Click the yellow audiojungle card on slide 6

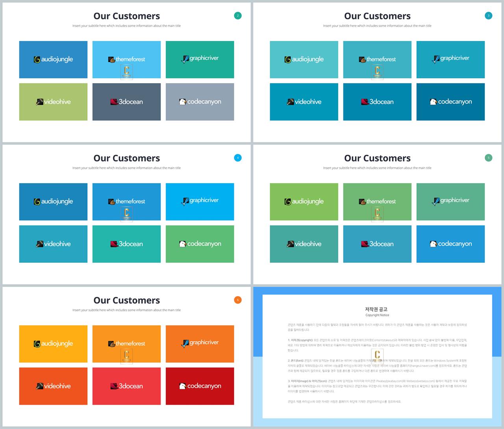[53, 344]
